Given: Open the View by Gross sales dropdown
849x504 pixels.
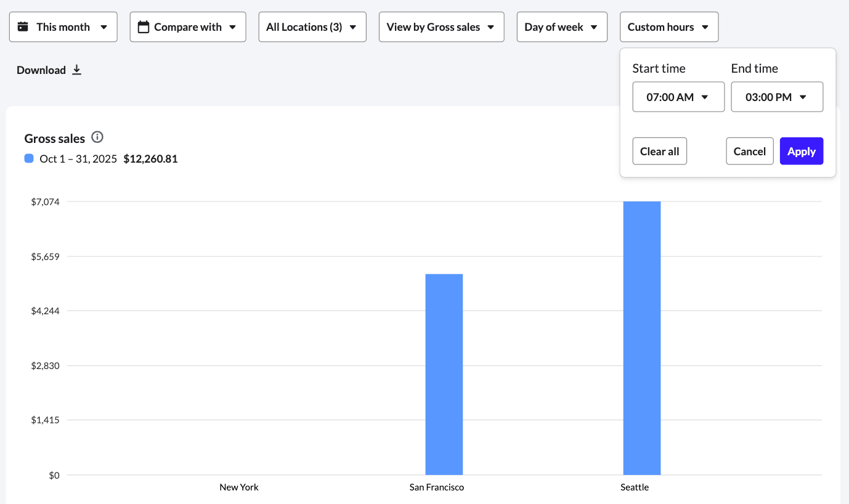Looking at the screenshot, I should point(441,26).
